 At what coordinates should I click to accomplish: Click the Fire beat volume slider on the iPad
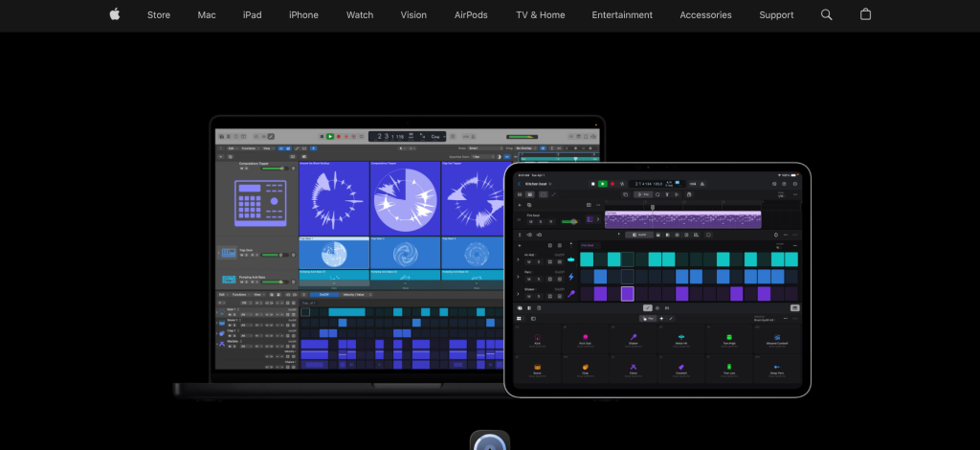[569, 221]
